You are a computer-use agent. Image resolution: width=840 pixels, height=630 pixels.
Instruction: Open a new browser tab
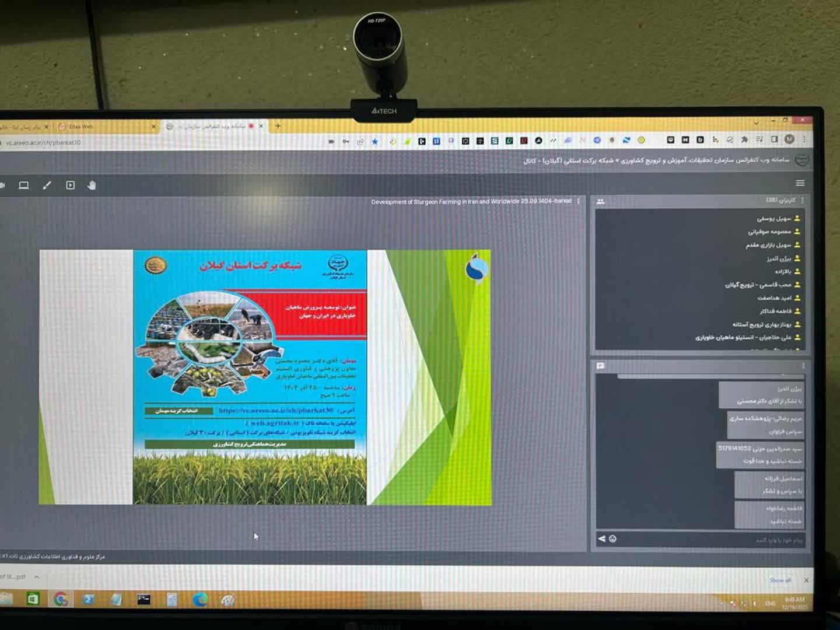click(278, 125)
